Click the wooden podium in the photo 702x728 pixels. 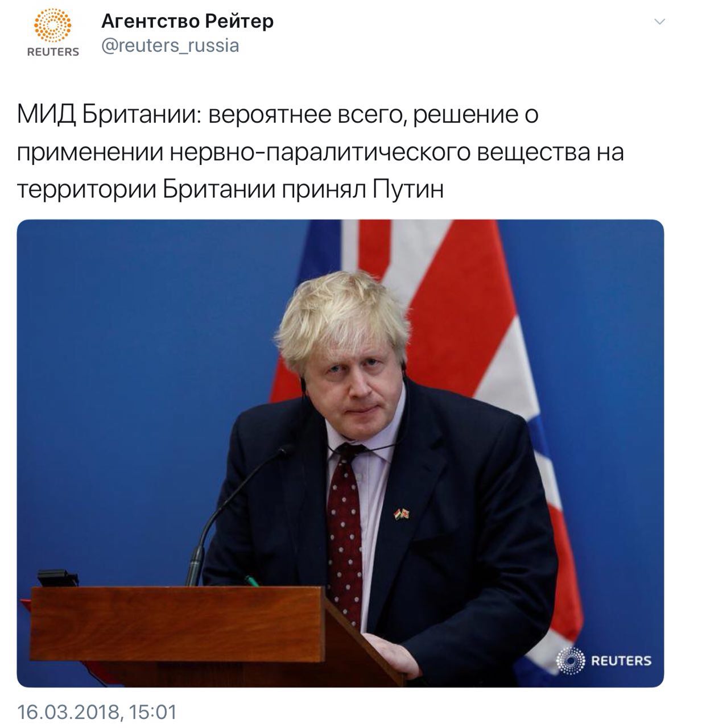click(x=216, y=634)
